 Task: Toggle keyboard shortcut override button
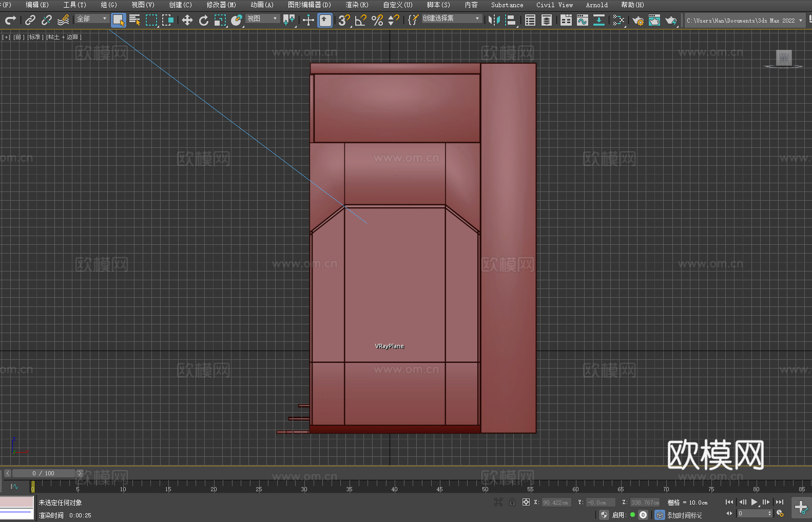pos(325,20)
